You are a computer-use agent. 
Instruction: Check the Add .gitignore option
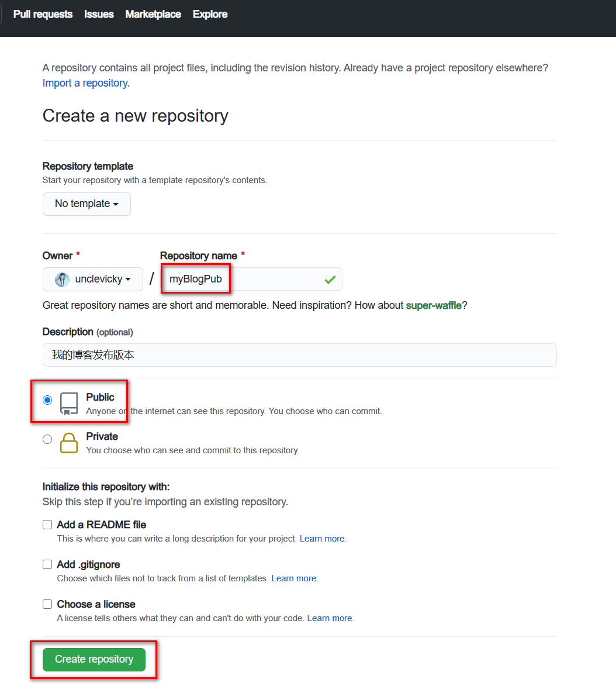point(47,564)
